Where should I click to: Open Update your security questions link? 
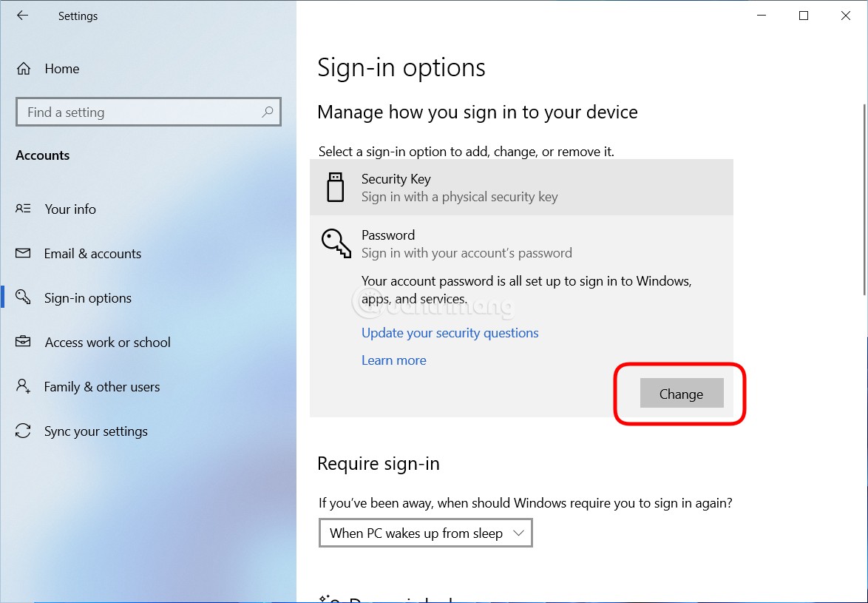(x=450, y=333)
